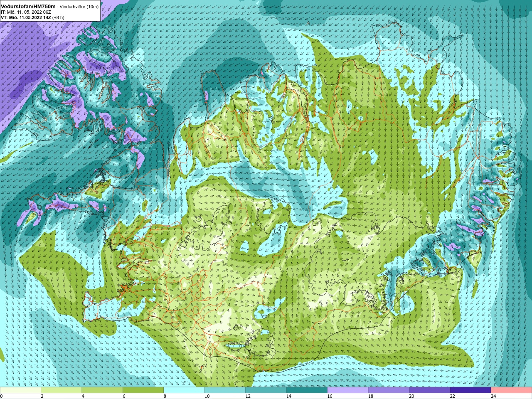Click the pale yellow 0–2 legend swatch
The image size is (532, 399).
[20, 390]
